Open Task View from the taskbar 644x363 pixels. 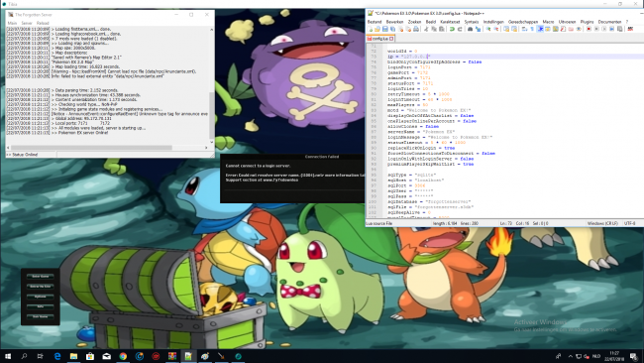click(x=40, y=356)
